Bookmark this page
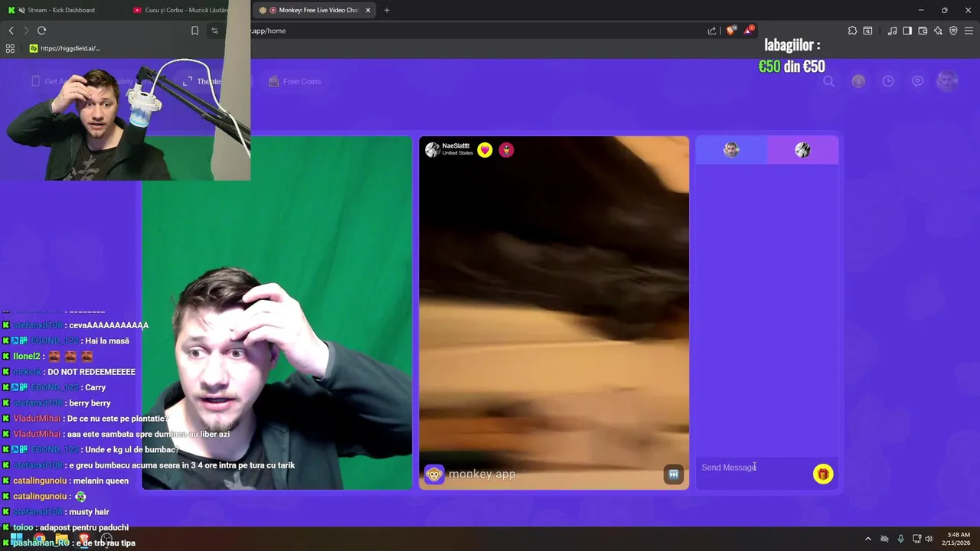980x551 pixels. 194,31
